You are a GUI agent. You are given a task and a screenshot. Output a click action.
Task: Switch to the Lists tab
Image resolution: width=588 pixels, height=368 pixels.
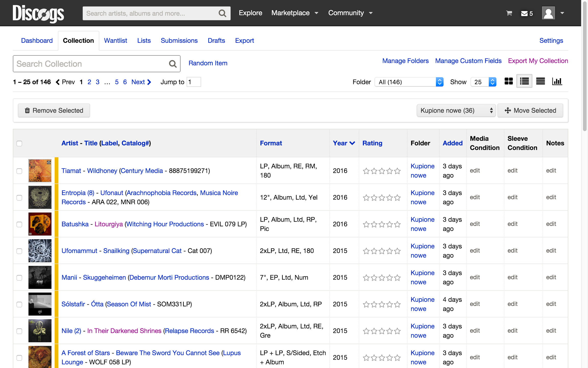tap(144, 41)
